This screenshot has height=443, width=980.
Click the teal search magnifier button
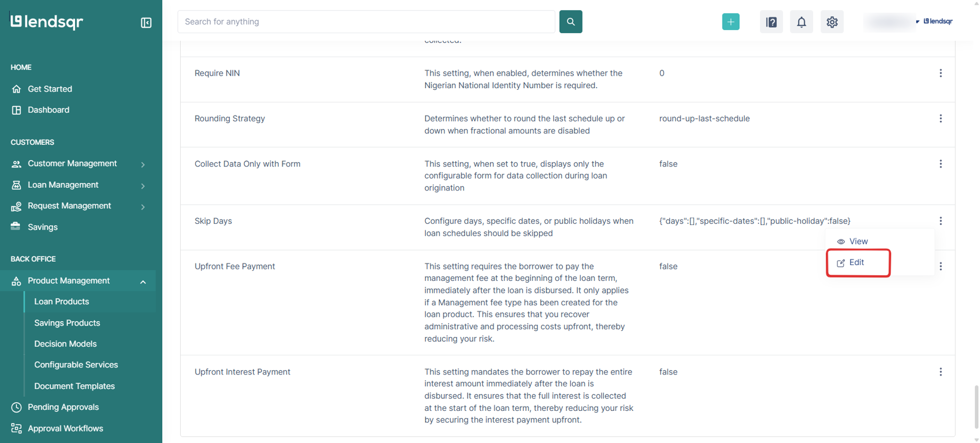pyautogui.click(x=571, y=22)
